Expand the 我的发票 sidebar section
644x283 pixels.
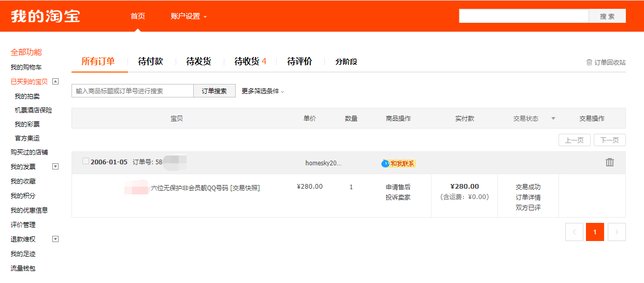tap(55, 166)
